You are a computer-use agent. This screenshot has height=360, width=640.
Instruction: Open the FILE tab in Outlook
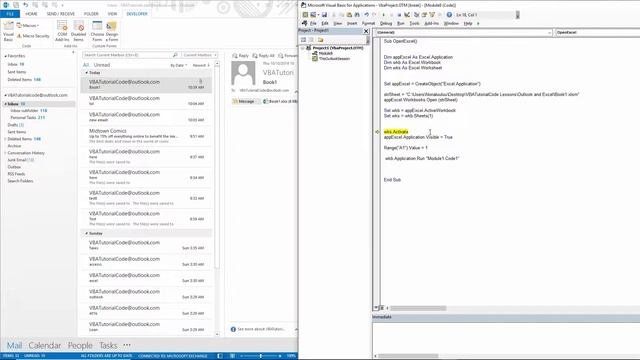tap(10, 14)
